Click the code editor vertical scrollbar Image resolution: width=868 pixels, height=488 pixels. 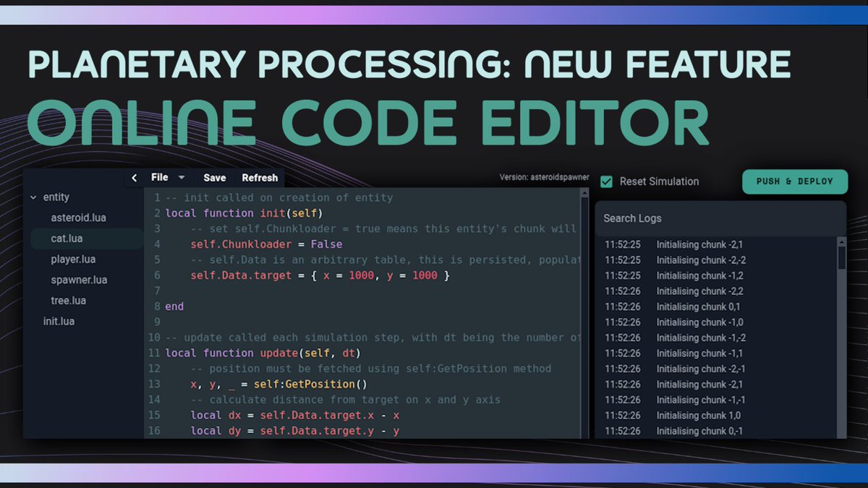pos(584,313)
